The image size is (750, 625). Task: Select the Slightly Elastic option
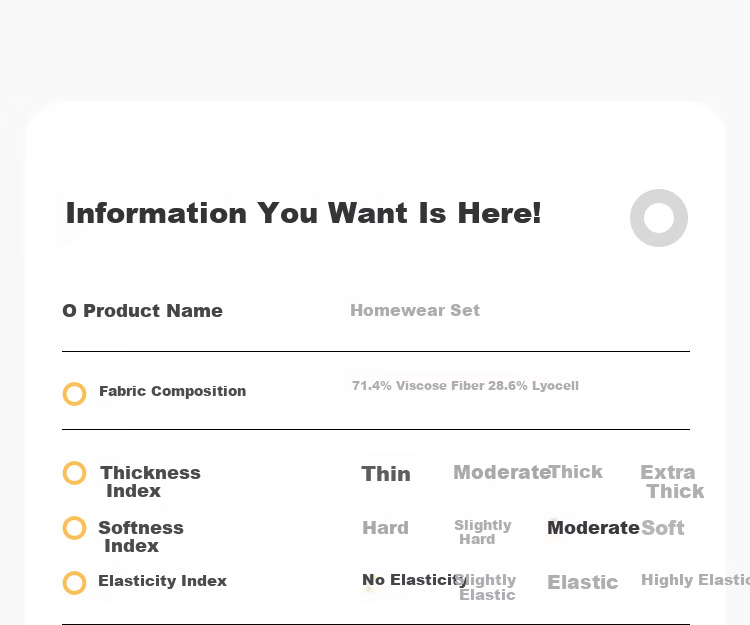coord(486,587)
